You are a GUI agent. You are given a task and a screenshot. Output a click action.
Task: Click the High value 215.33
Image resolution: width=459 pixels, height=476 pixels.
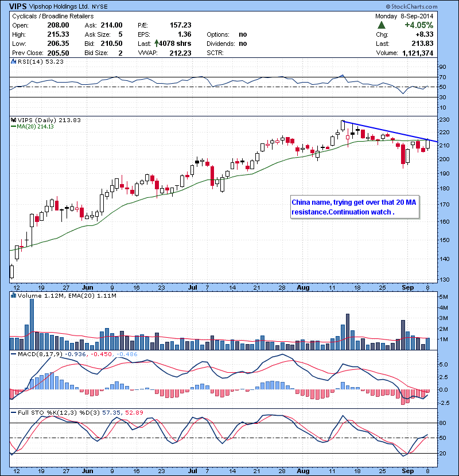pyautogui.click(x=58, y=34)
